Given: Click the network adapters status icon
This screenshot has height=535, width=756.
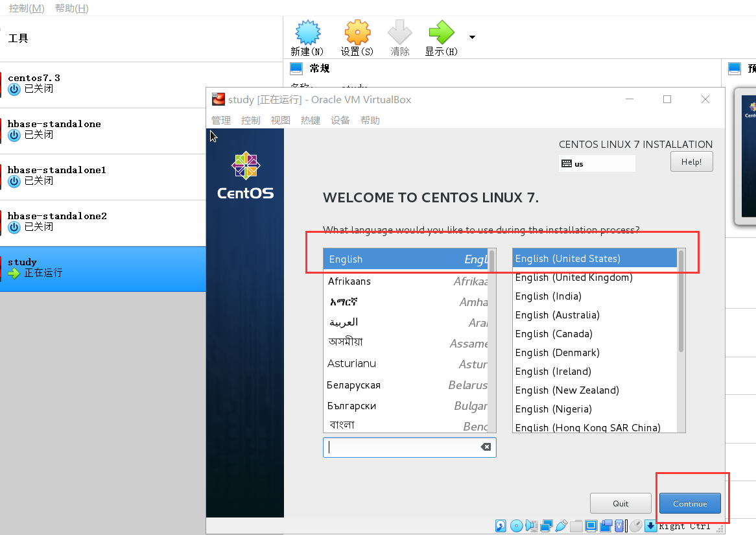Looking at the screenshot, I should pyautogui.click(x=547, y=526).
